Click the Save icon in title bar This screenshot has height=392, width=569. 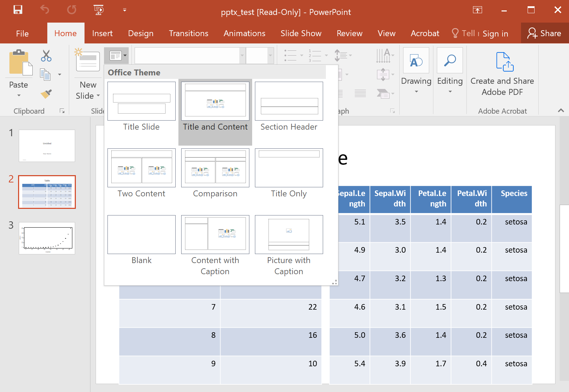point(18,10)
